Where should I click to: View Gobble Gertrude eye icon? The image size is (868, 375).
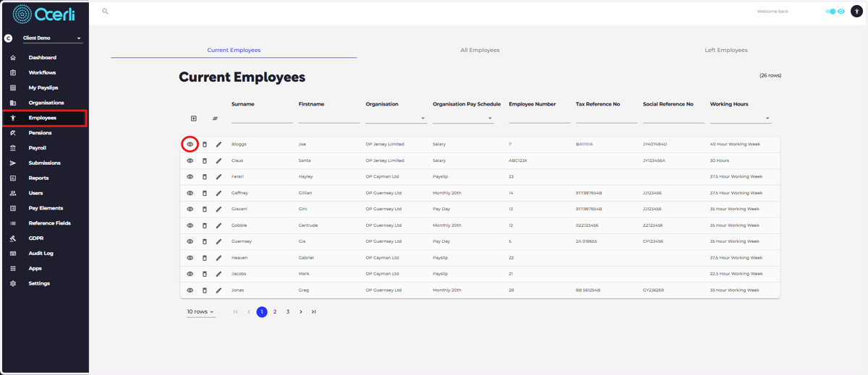[190, 225]
